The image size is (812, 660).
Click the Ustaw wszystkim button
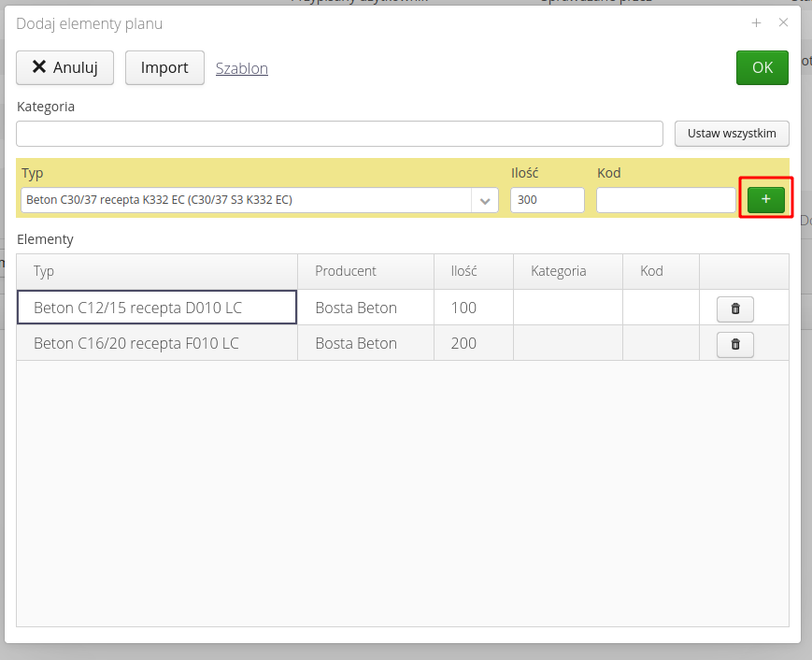click(732, 134)
